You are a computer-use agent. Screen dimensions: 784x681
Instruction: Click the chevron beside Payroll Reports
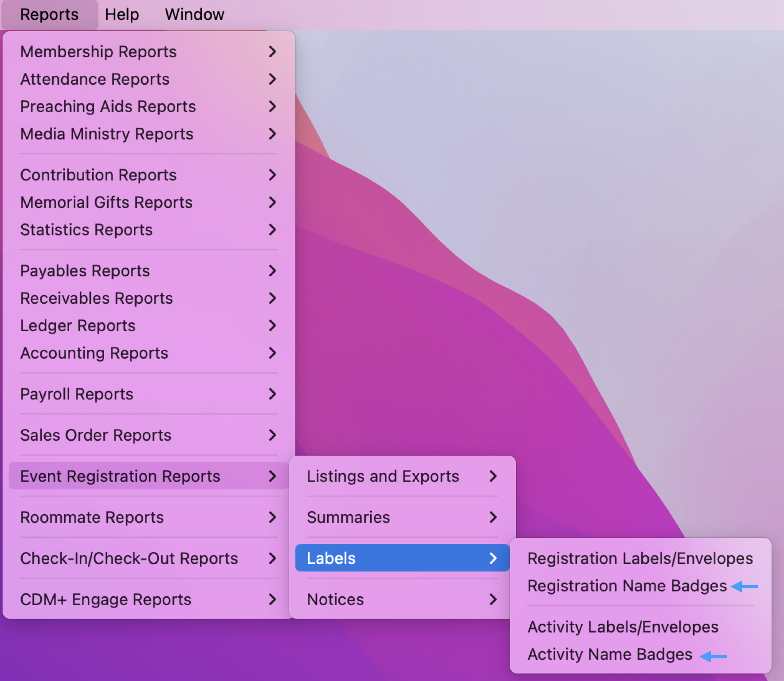point(272,394)
